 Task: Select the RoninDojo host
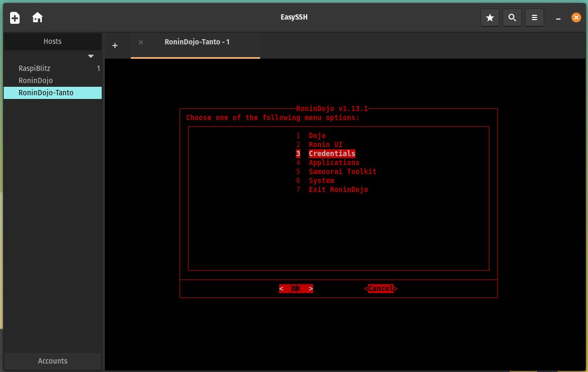click(52, 80)
